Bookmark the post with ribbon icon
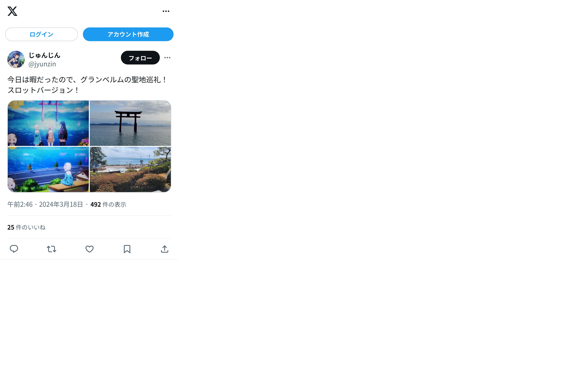 pyautogui.click(x=127, y=249)
